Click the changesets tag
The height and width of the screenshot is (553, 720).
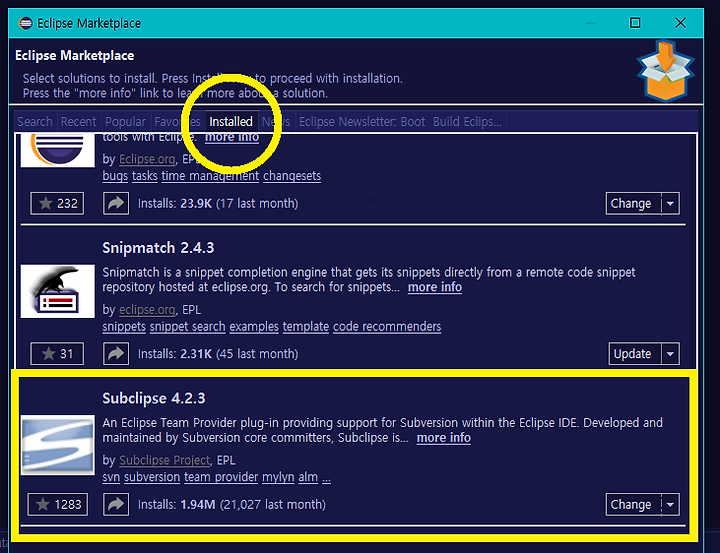point(292,176)
